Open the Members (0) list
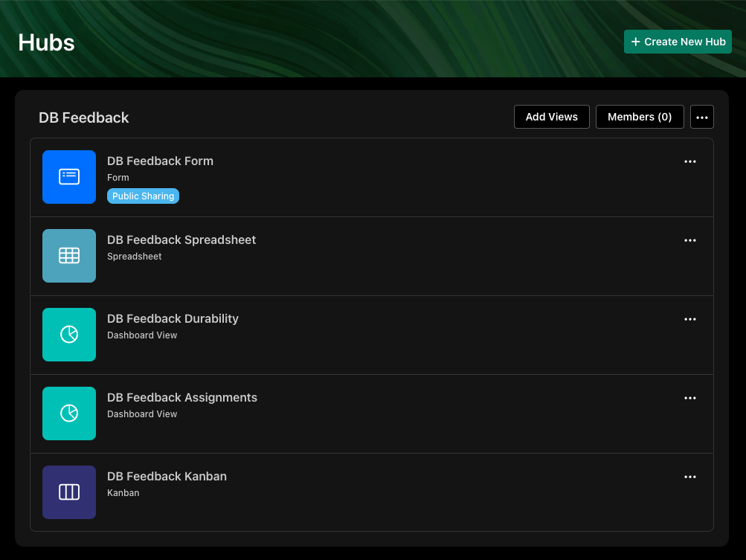 [640, 117]
